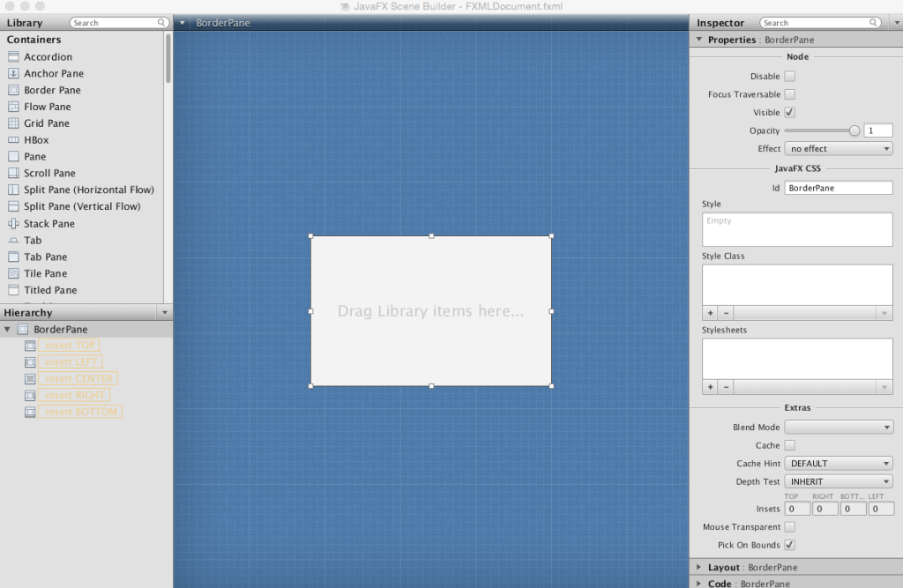This screenshot has width=903, height=588.
Task: Open the Effect dropdown showing no effect
Action: (838, 148)
